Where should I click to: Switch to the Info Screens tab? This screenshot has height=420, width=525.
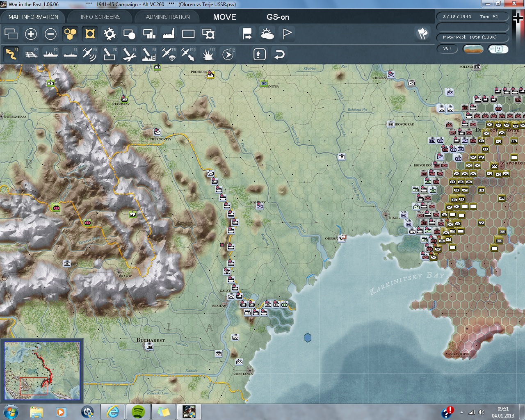tap(100, 17)
